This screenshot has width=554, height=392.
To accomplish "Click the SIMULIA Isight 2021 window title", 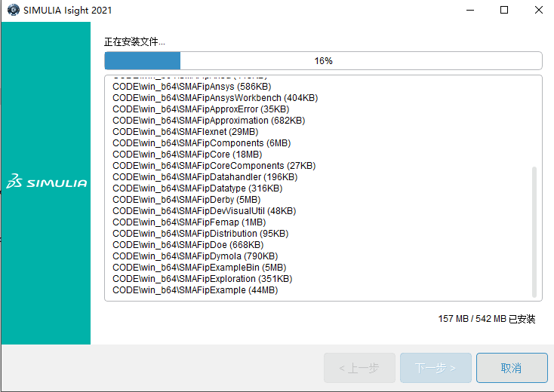I will pyautogui.click(x=67, y=11).
